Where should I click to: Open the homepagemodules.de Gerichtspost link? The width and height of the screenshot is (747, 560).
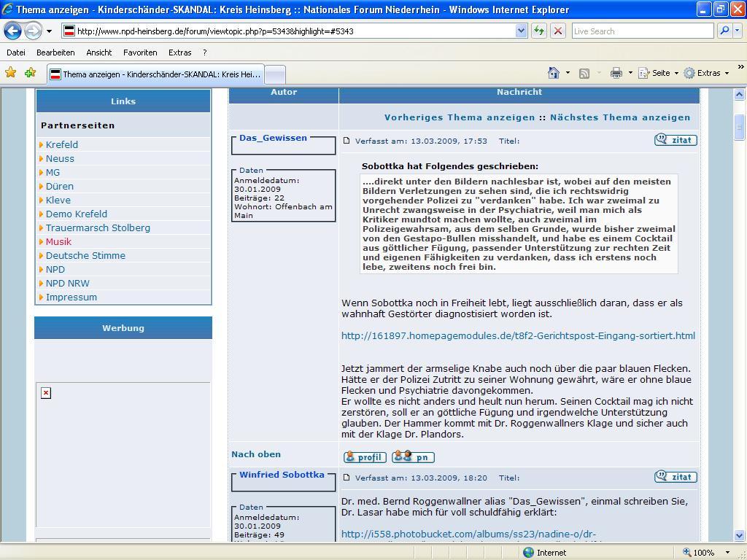click(518, 335)
